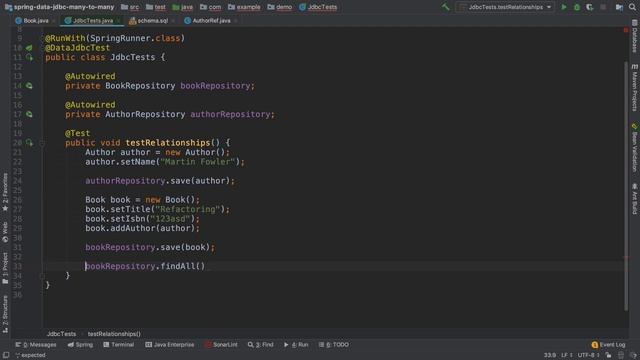Viewport: 640px width, 360px height.
Task: Toggle tool window bars icon in bottom-left corner
Action: click(5, 356)
